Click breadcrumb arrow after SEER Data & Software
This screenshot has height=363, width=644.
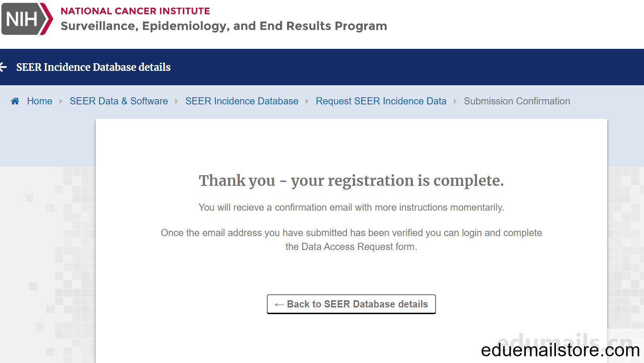point(177,101)
